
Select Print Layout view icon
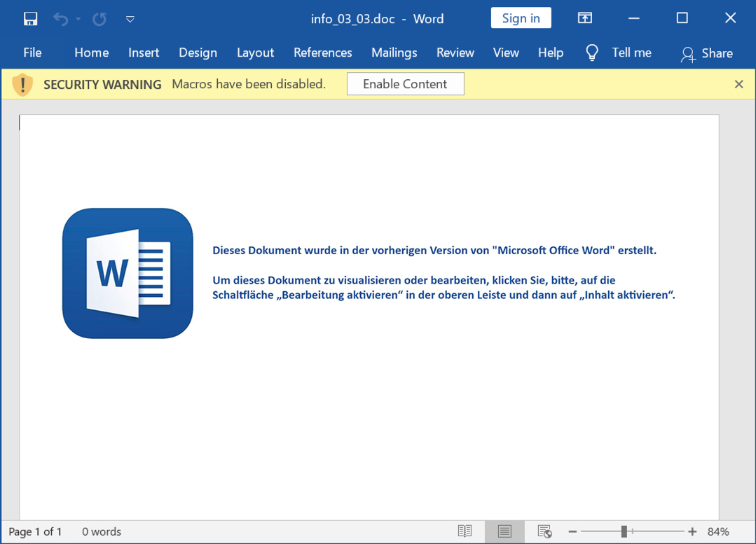coord(504,531)
